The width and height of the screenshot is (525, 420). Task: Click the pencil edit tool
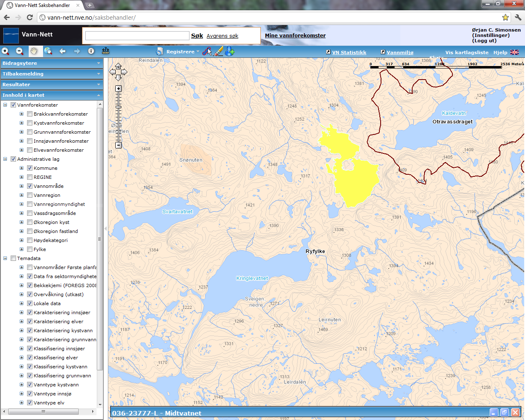219,51
